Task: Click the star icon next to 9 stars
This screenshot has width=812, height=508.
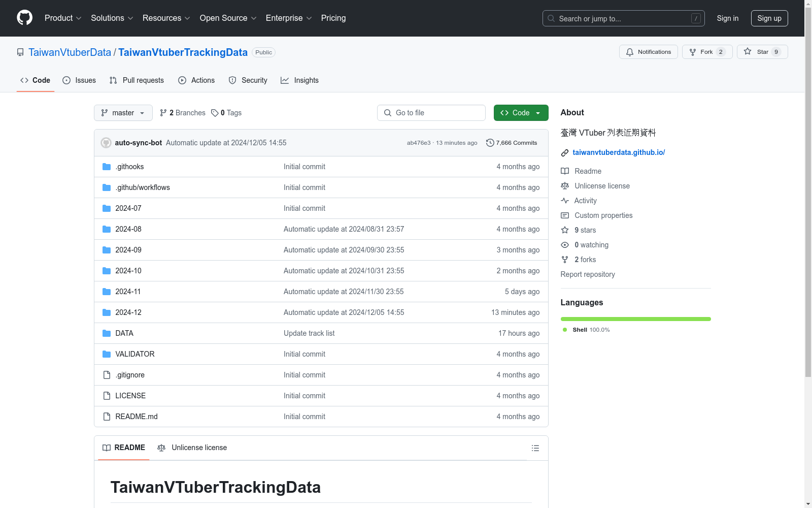Action: point(565,230)
